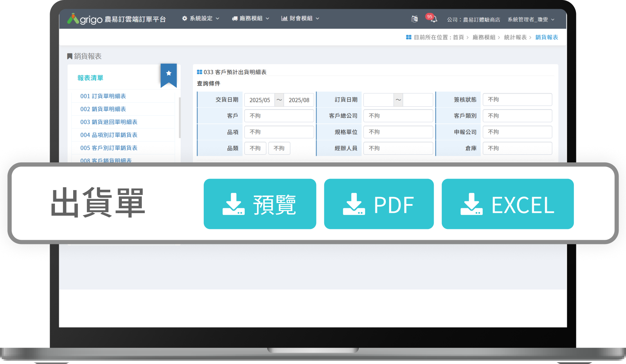626x364 pixels.
Task: Open the 財會模組 menu
Action: coord(300,19)
